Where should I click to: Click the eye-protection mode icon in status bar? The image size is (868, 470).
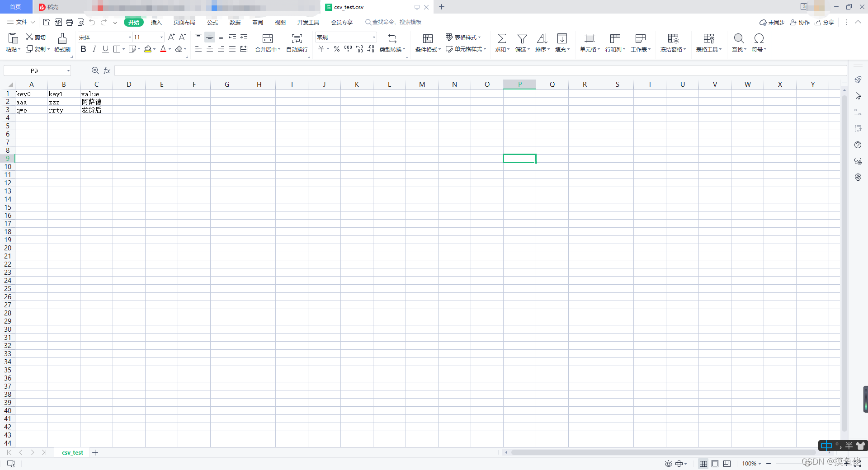[668, 464]
